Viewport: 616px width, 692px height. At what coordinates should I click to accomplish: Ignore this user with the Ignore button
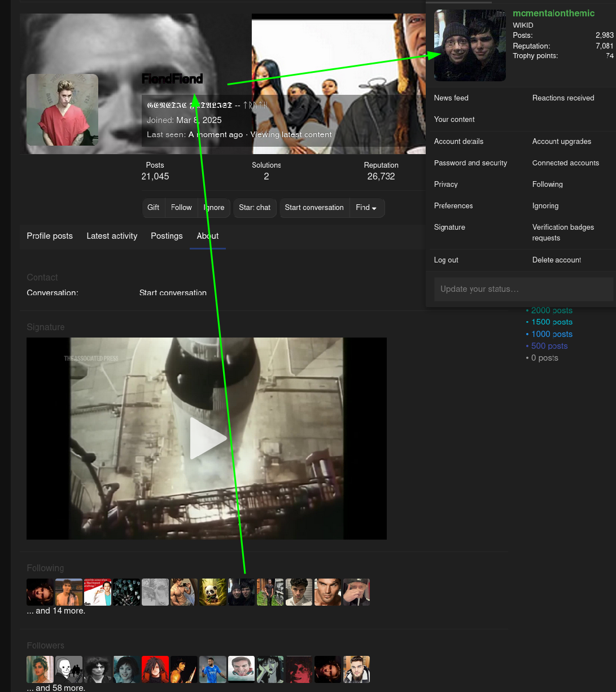coord(214,208)
